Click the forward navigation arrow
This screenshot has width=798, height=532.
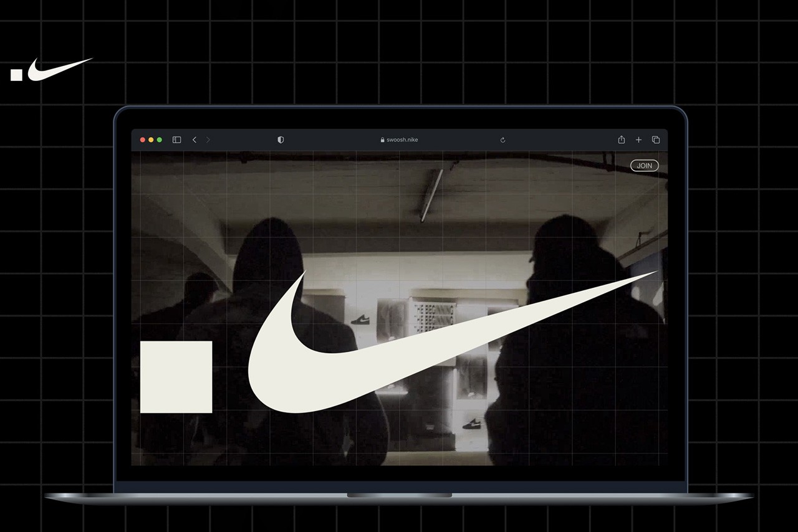click(208, 140)
